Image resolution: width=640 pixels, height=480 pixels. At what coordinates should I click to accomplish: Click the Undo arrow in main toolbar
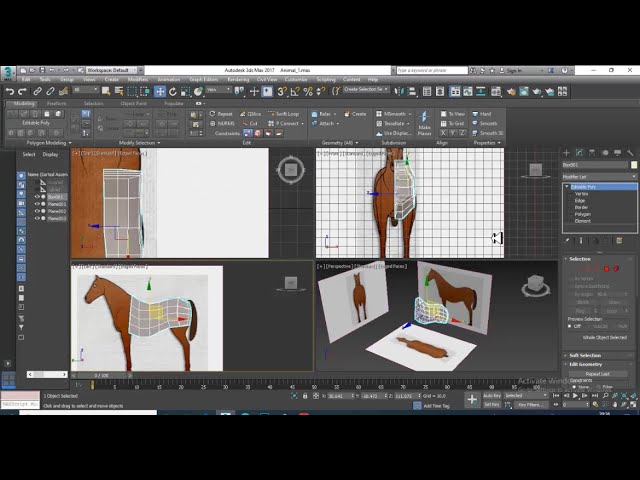(9, 91)
